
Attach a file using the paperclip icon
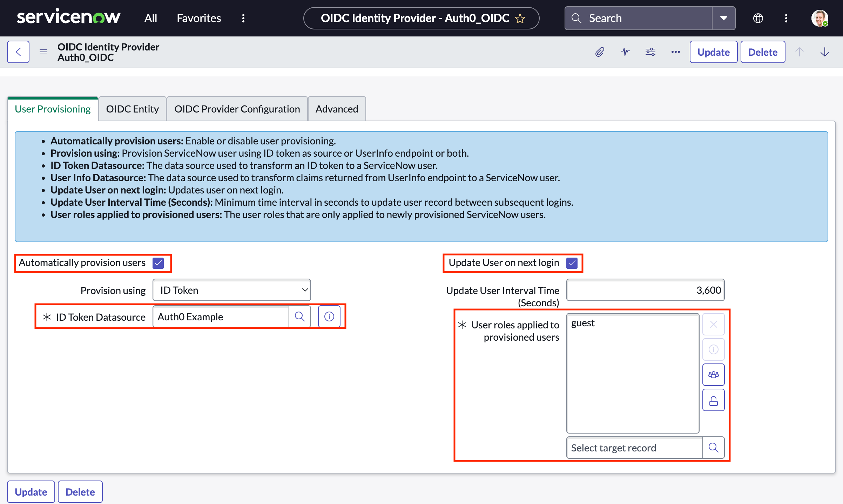(x=600, y=52)
